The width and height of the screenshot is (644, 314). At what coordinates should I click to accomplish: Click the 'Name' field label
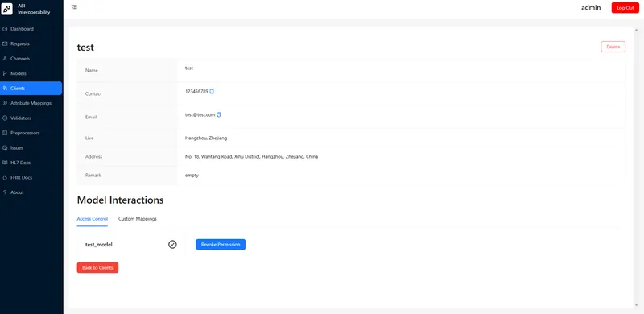point(92,70)
